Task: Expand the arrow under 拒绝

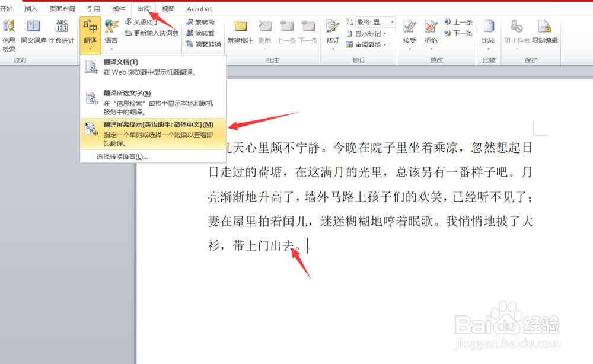Action: click(x=431, y=49)
